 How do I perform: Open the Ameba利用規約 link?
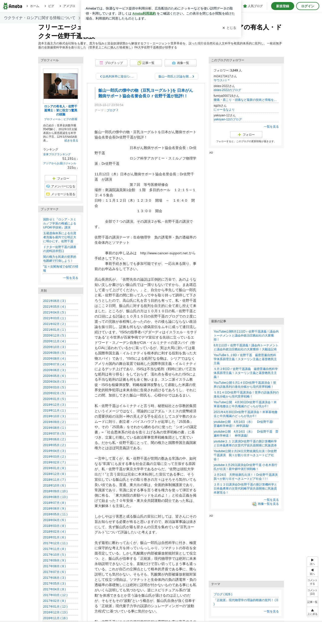pos(144,14)
